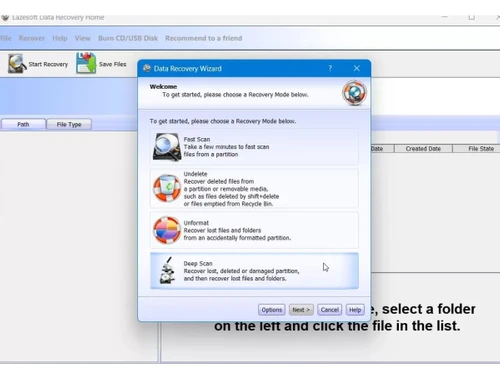Click the Help button in wizard footer
Image resolution: width=500 pixels, height=375 pixels.
355,310
